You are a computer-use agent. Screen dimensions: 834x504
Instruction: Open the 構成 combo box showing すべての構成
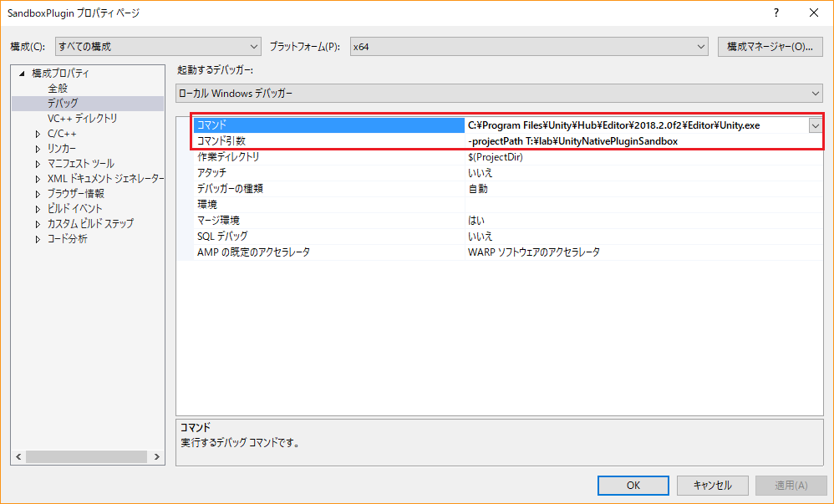tap(158, 46)
